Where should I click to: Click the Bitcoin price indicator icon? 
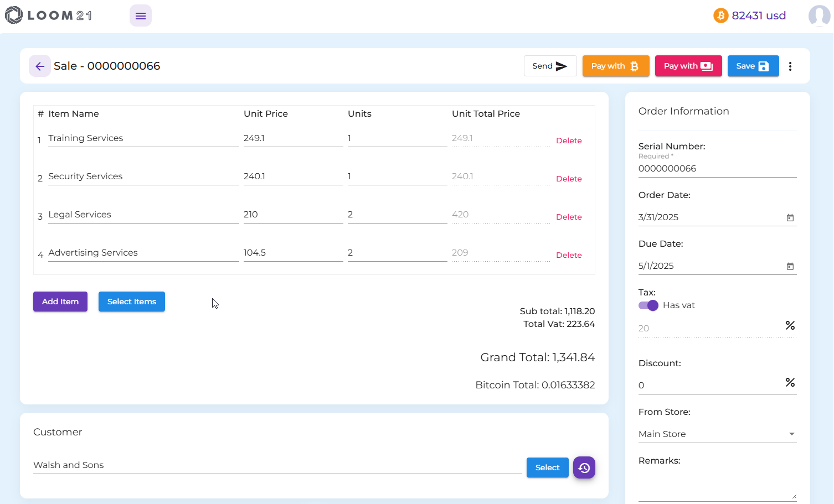pos(720,15)
